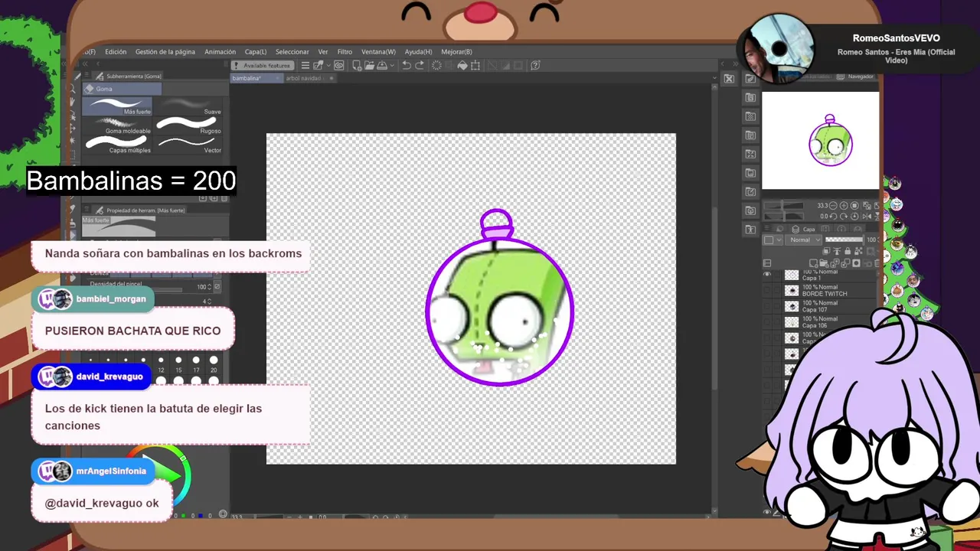The width and height of the screenshot is (980, 551).
Task: Click the color wheel
Action: 159,476
